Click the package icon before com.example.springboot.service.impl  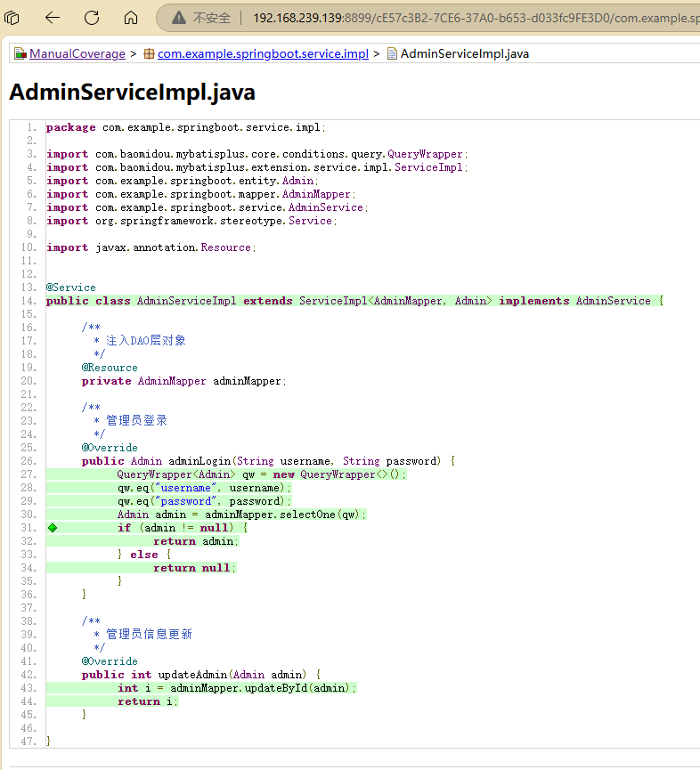click(x=149, y=53)
